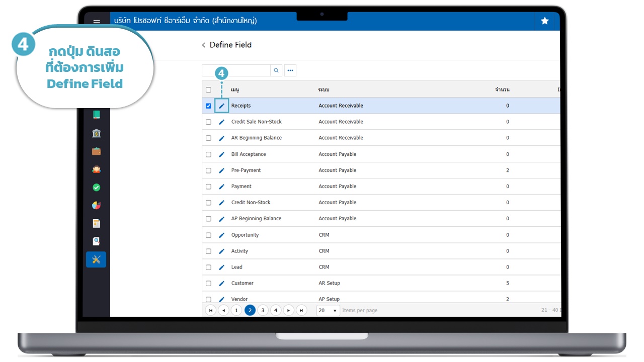Open the document search sidebar icon
Image resolution: width=644 pixels, height=362 pixels.
pyautogui.click(x=96, y=241)
